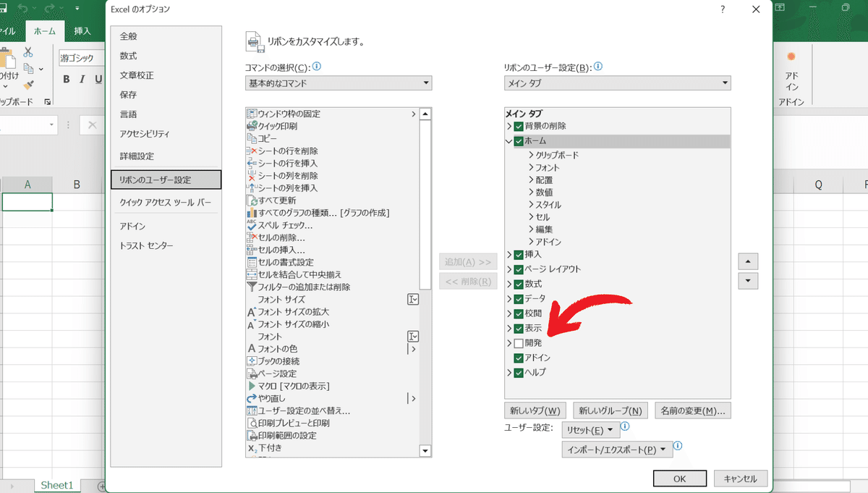Click the 印刷範囲の設定 icon
868x493 pixels.
tap(252, 435)
